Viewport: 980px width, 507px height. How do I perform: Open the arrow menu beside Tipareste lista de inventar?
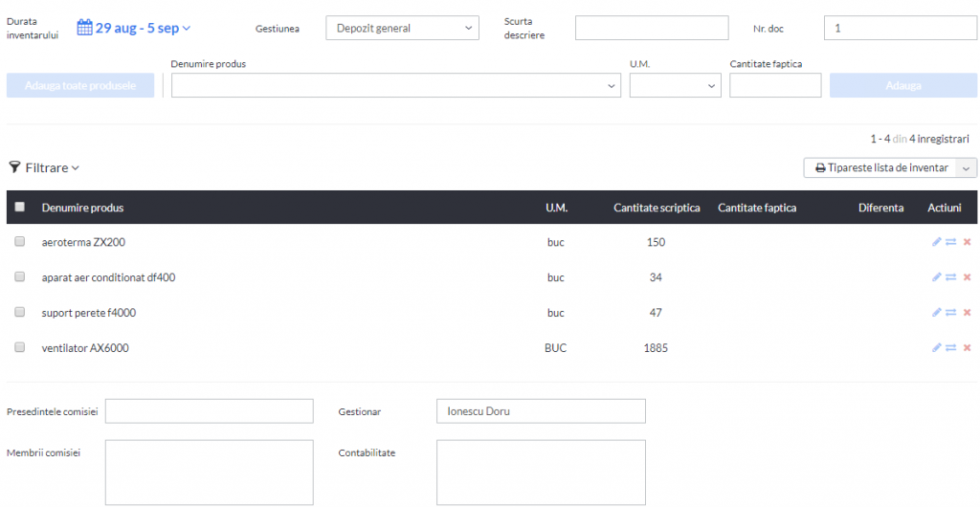click(x=968, y=168)
